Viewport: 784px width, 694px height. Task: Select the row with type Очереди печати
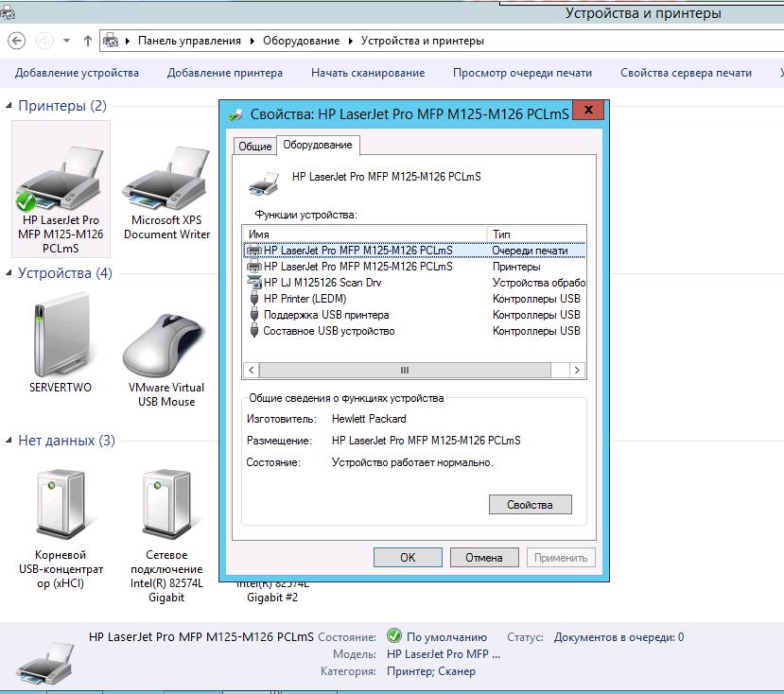414,250
